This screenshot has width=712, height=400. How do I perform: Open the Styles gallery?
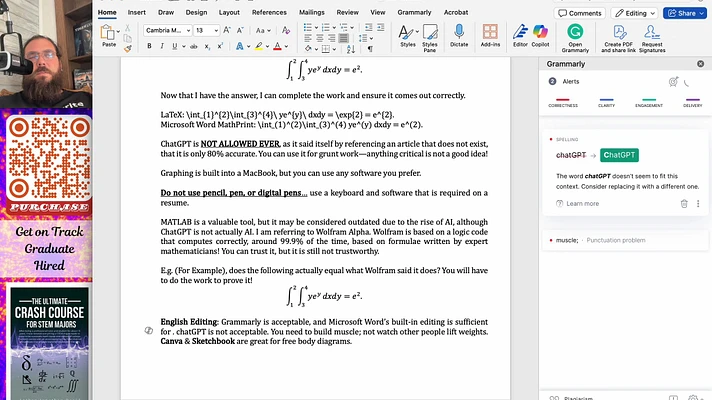pos(408,36)
